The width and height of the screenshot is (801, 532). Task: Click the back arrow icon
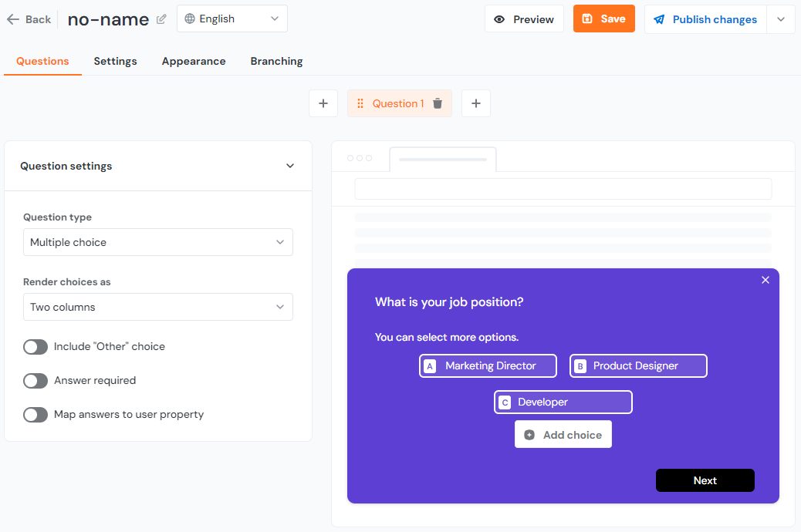13,19
